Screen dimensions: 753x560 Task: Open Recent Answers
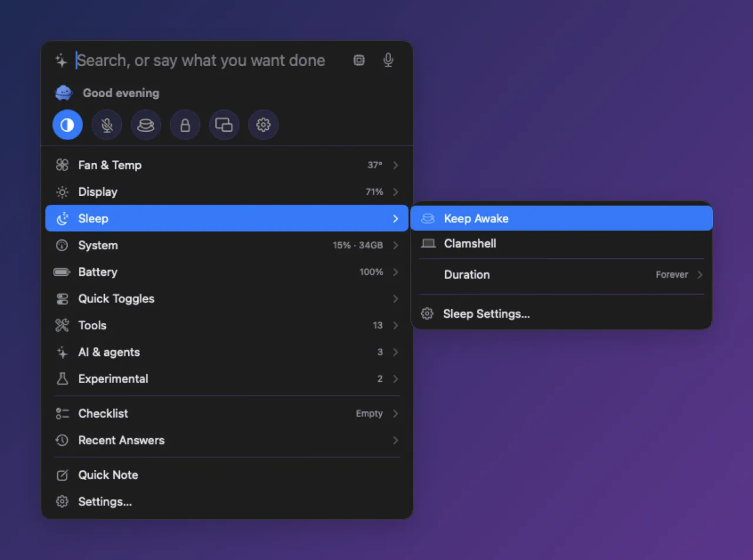pyautogui.click(x=227, y=440)
